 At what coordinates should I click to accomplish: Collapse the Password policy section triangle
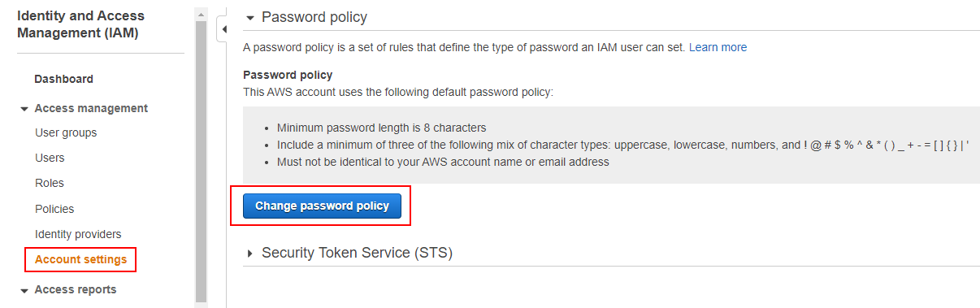click(249, 17)
